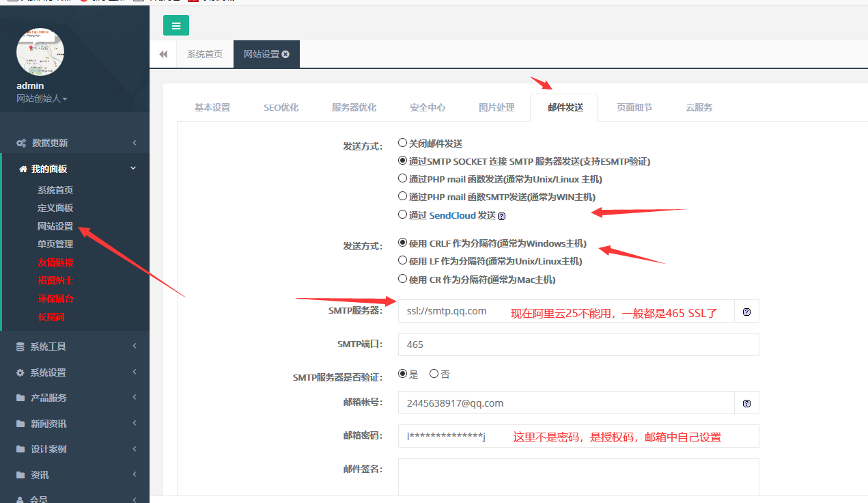Open the hamburger menu toggle button
This screenshot has width=868, height=503.
coord(176,25)
